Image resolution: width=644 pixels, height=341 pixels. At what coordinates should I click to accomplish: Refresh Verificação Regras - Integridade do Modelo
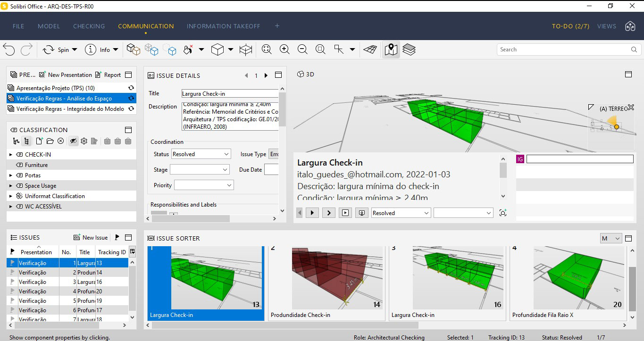coord(131,109)
